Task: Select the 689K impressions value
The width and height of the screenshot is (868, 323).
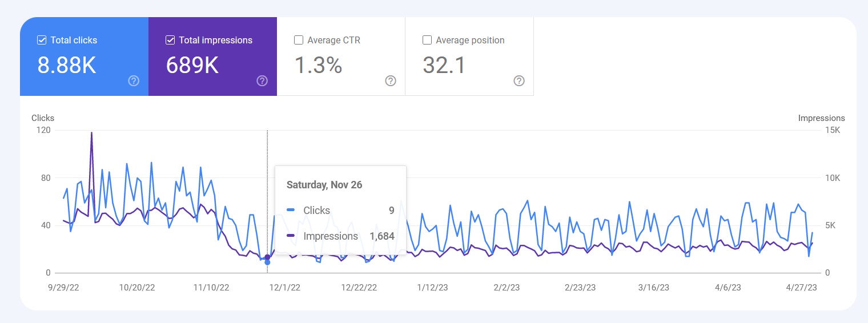Action: coord(192,66)
